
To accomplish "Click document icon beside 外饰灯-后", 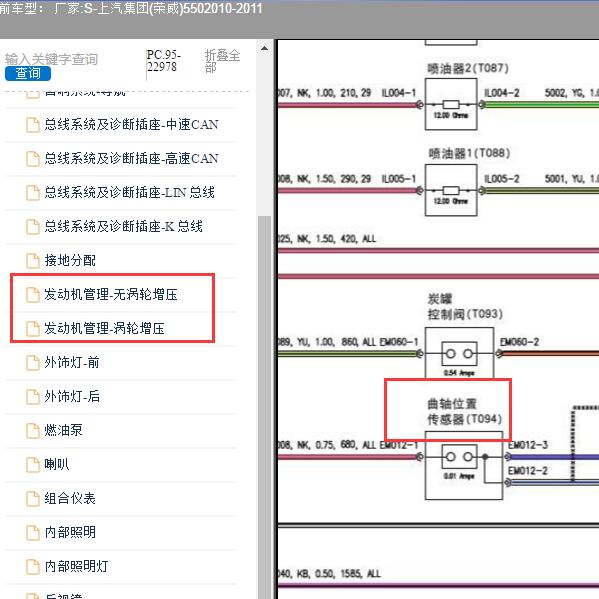I will pyautogui.click(x=33, y=397).
